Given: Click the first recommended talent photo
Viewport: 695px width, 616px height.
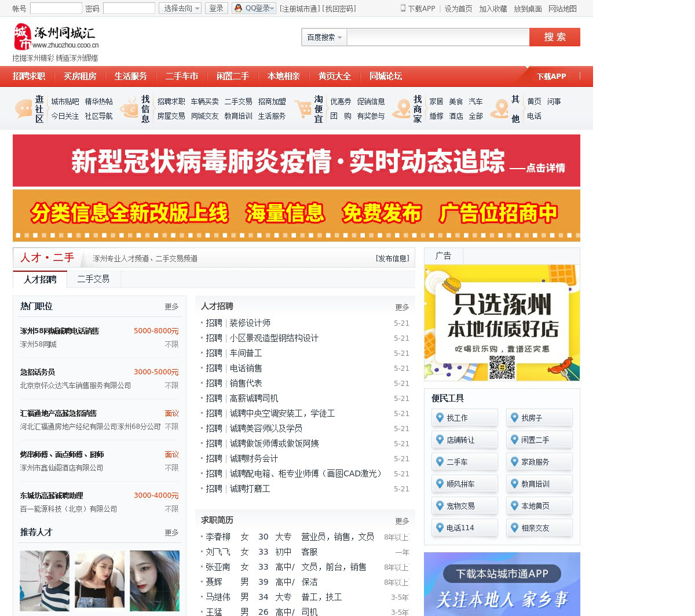Looking at the screenshot, I should tap(45, 581).
